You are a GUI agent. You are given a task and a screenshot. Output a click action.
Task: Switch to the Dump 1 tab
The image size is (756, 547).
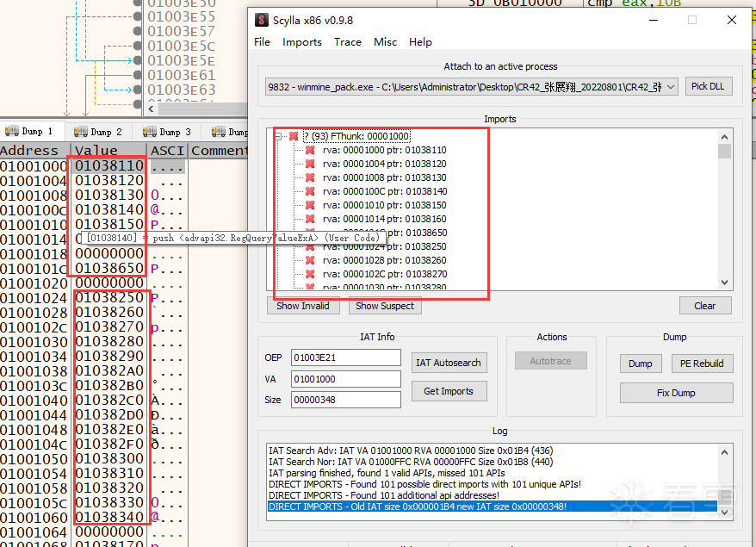pos(30,131)
